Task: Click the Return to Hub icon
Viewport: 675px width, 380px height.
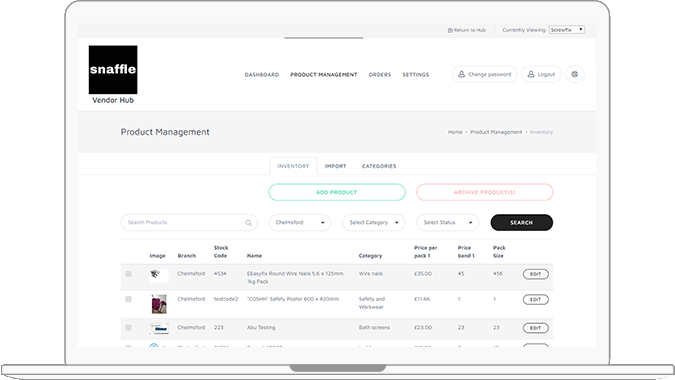Action: coord(450,30)
